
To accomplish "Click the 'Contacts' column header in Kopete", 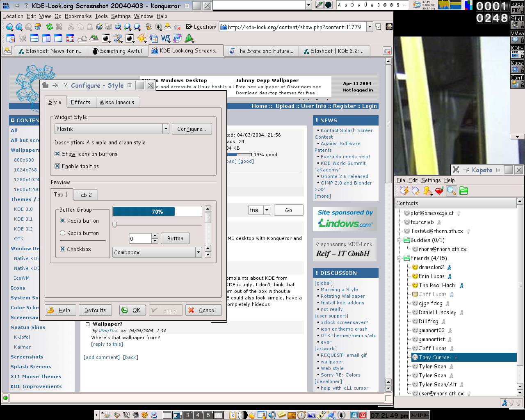I will tap(456, 203).
